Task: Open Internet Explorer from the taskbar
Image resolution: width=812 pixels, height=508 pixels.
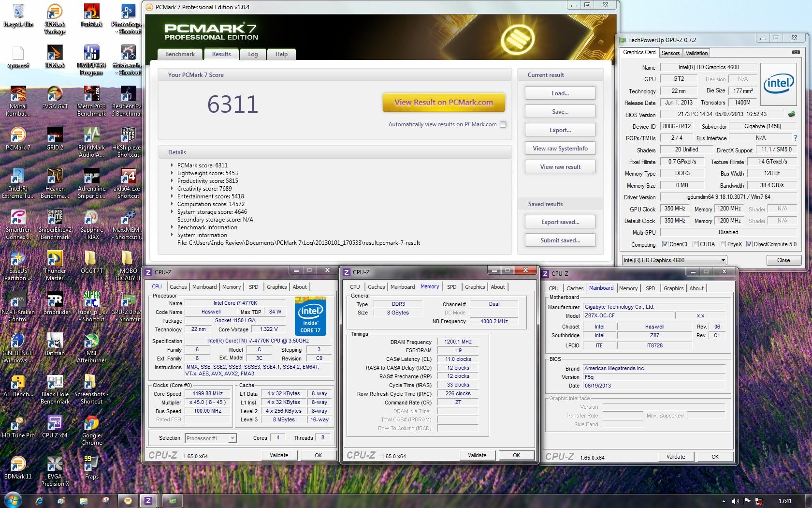Action: [x=39, y=501]
